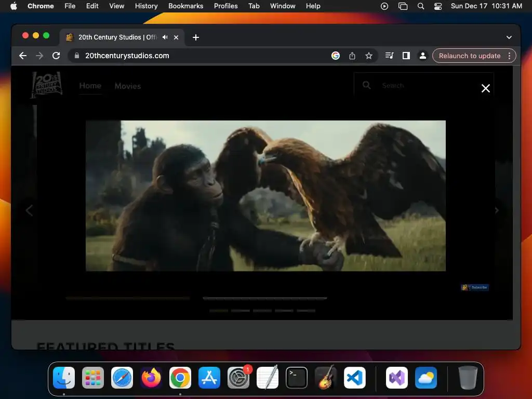532x399 pixels.
Task: Expand the tab search chevron
Action: tap(509, 37)
